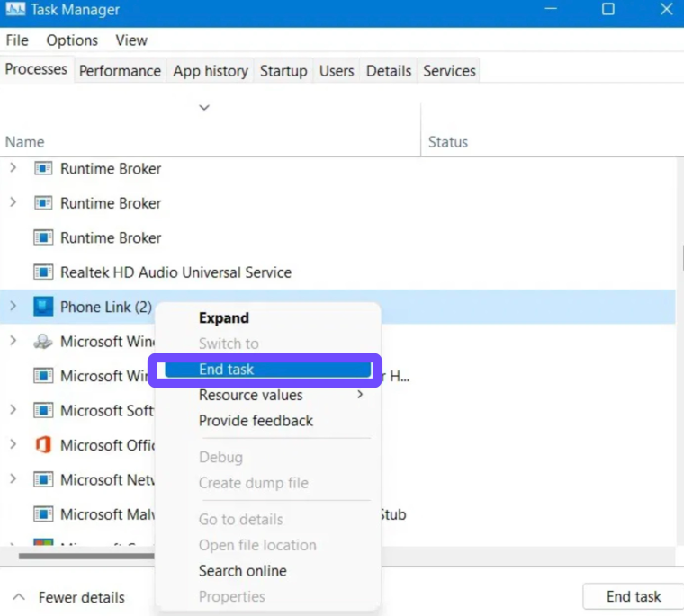Click the Realtek HD Audio Universal Service icon
This screenshot has width=684, height=616.
(x=43, y=272)
